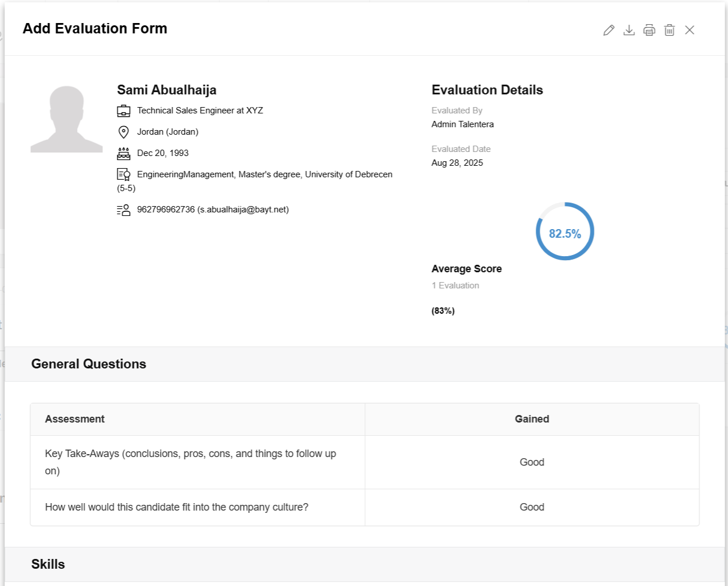Viewport: 728px width, 586px height.
Task: Open the General Questions section header
Action: click(x=89, y=364)
